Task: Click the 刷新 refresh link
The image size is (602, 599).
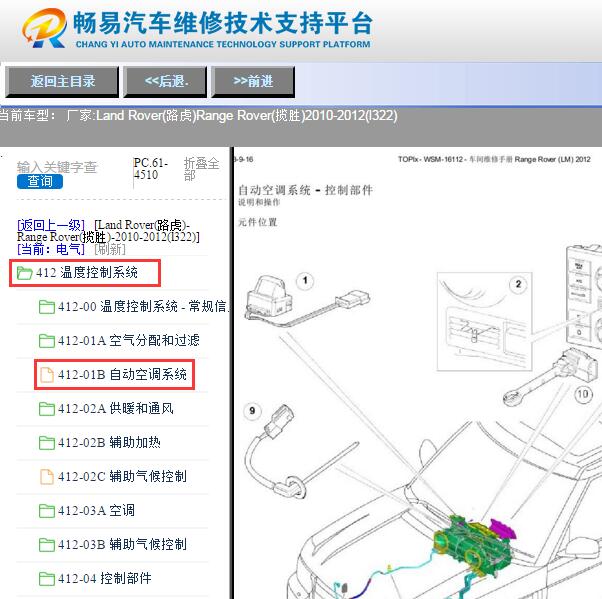Action: pyautogui.click(x=110, y=249)
